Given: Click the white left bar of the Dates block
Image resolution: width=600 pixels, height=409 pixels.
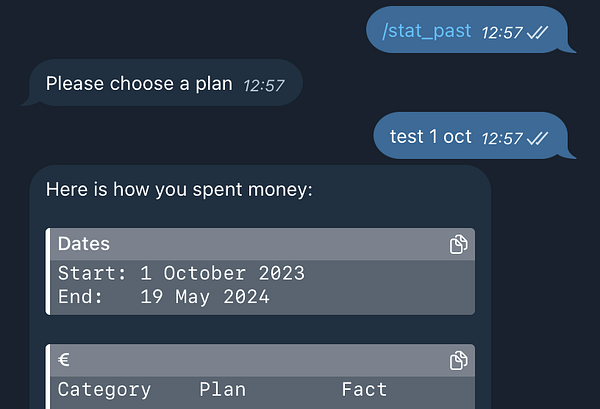Looking at the screenshot, I should pos(48,272).
